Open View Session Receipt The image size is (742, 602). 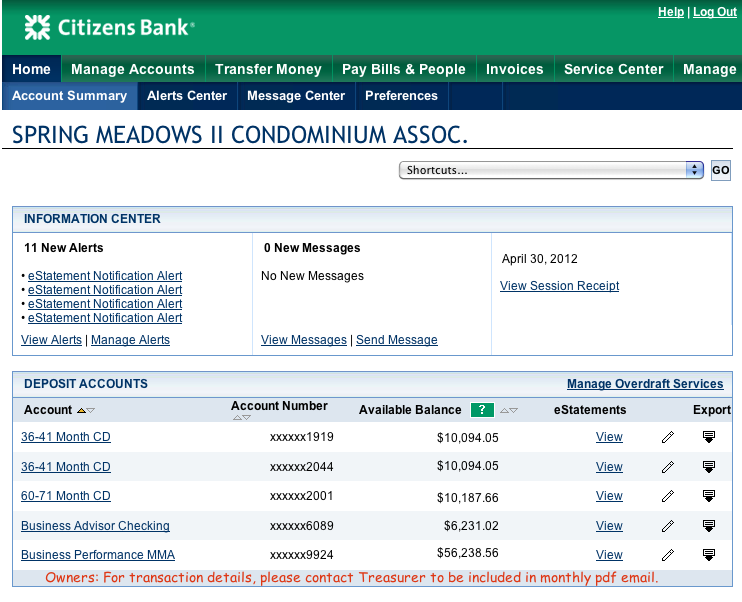pos(560,286)
